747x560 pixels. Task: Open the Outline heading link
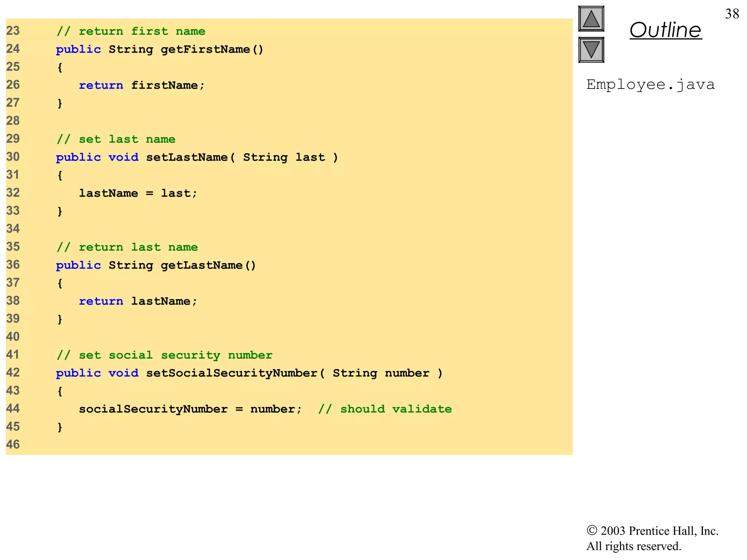coord(666,30)
